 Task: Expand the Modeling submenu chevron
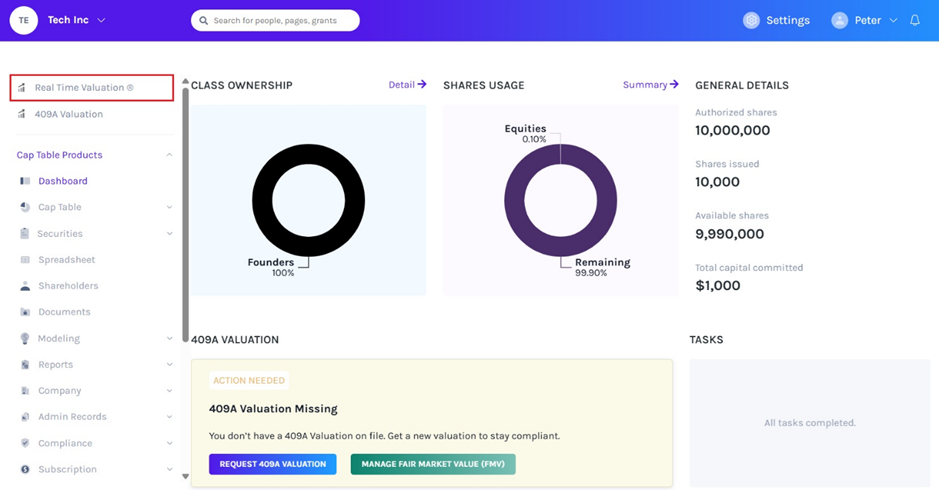[x=169, y=338]
